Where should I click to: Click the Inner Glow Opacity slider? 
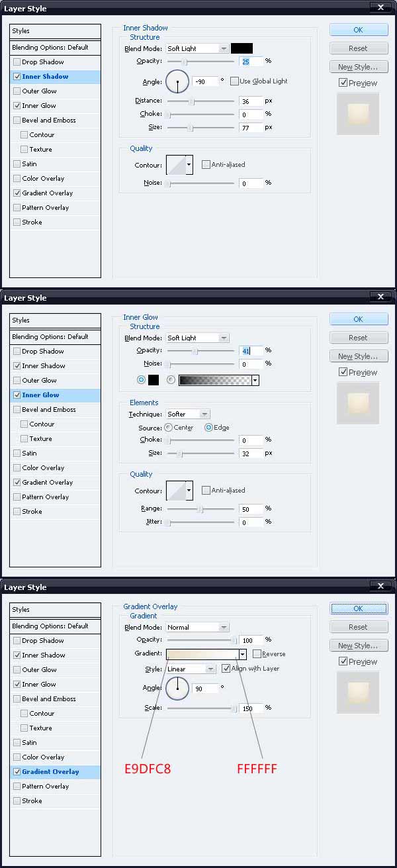pos(200,351)
